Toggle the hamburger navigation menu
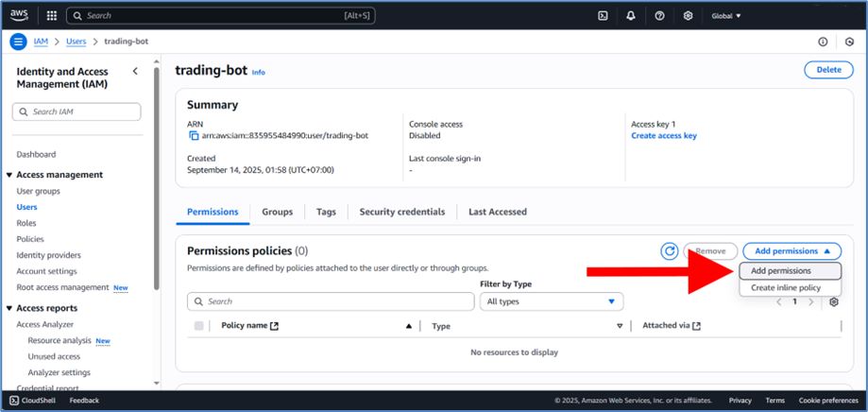The image size is (868, 412). coord(18,42)
